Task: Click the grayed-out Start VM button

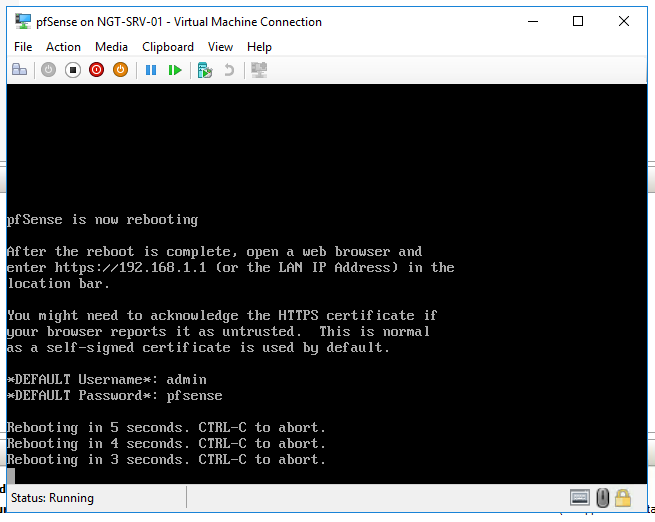Action: [48, 70]
